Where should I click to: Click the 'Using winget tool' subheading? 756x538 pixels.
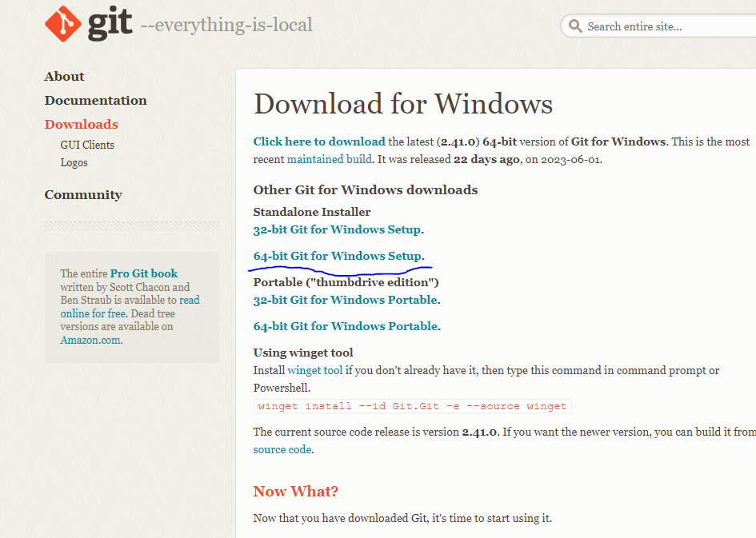coord(303,353)
